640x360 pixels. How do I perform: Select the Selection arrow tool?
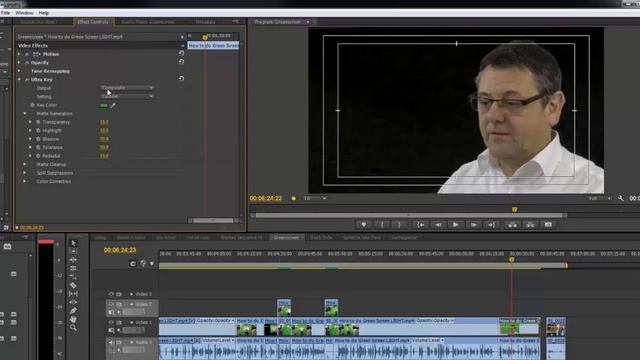click(73, 243)
